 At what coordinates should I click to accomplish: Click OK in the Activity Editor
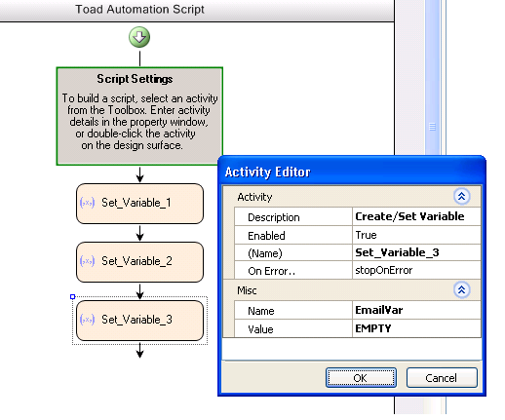point(361,378)
